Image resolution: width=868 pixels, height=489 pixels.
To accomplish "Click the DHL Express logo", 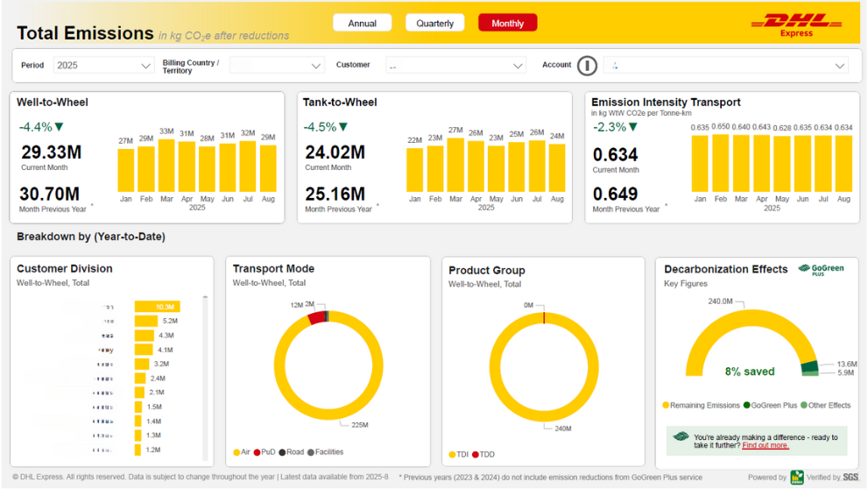I will (795, 24).
